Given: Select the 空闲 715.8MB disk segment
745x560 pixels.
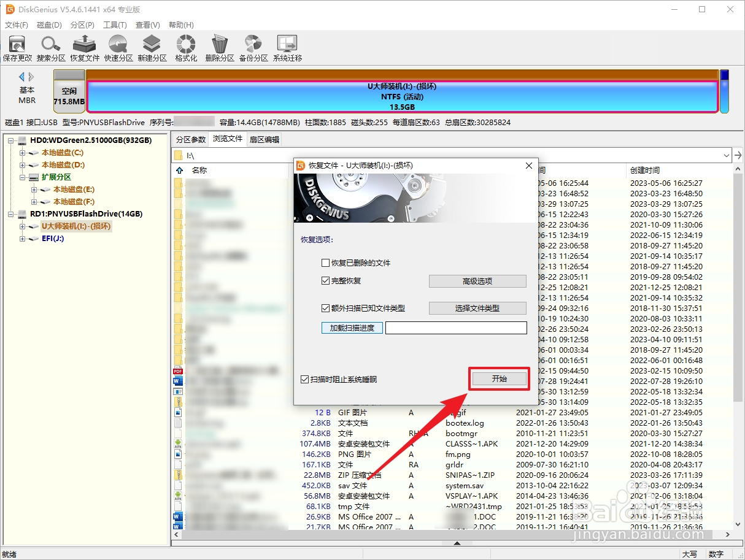Looking at the screenshot, I should [x=69, y=91].
